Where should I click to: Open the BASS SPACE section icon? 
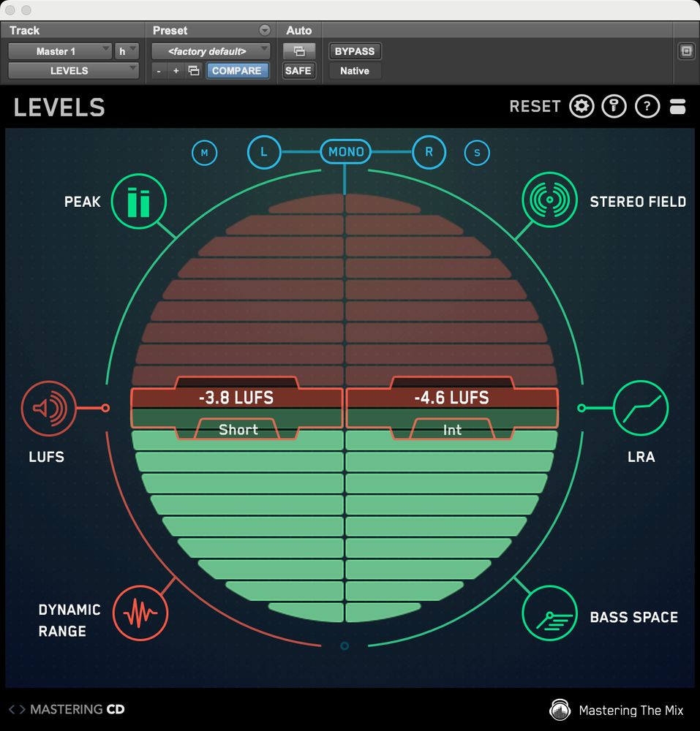549,613
